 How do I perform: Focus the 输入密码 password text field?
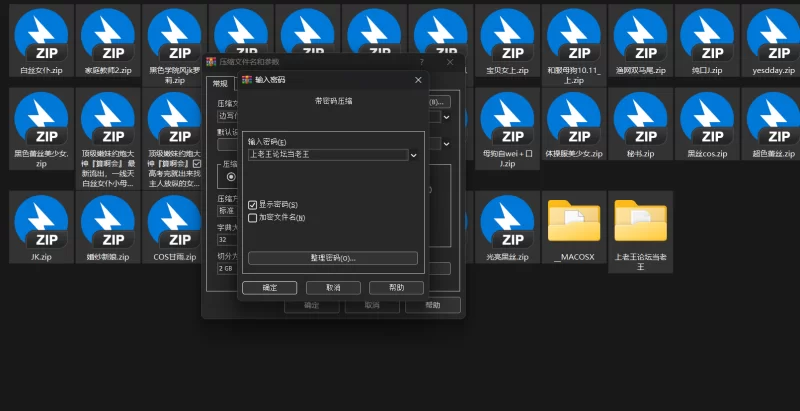coord(328,155)
